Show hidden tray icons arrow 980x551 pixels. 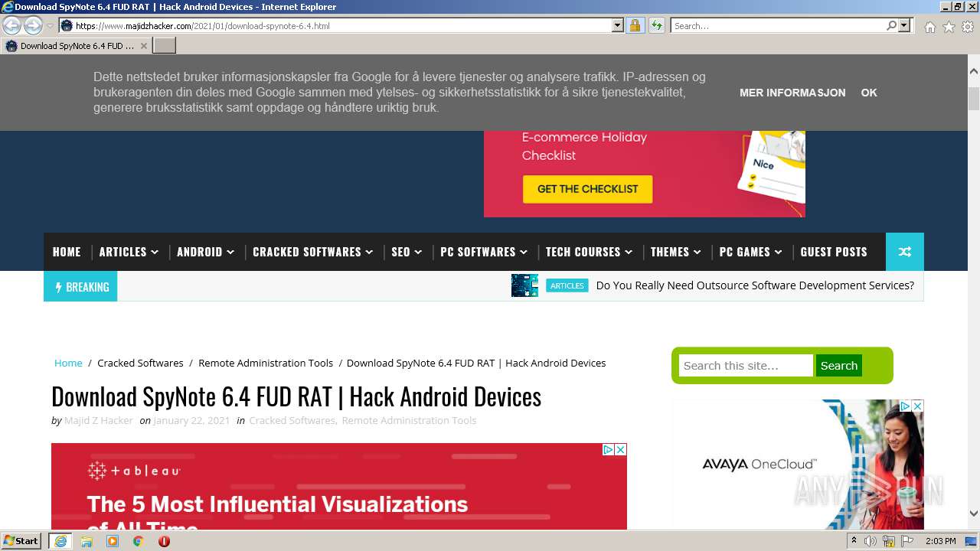854,541
